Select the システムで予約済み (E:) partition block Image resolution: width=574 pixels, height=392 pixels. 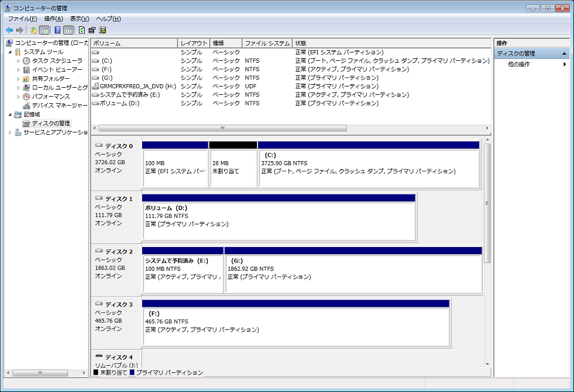pos(183,270)
